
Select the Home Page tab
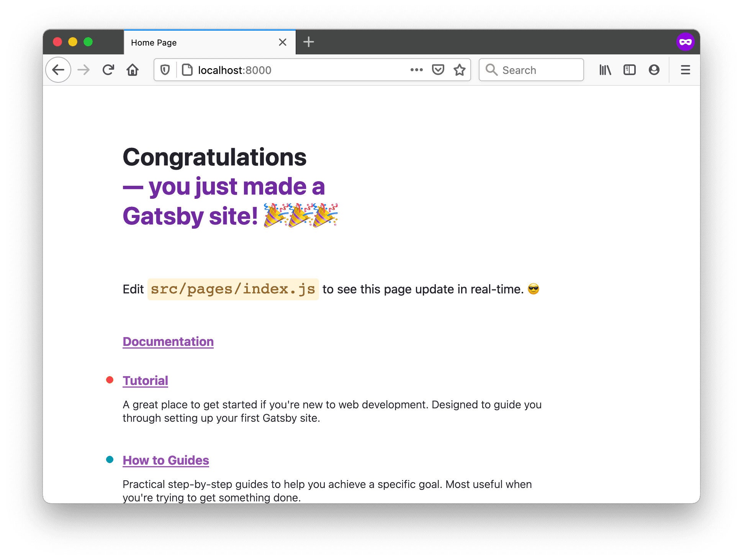pos(209,42)
